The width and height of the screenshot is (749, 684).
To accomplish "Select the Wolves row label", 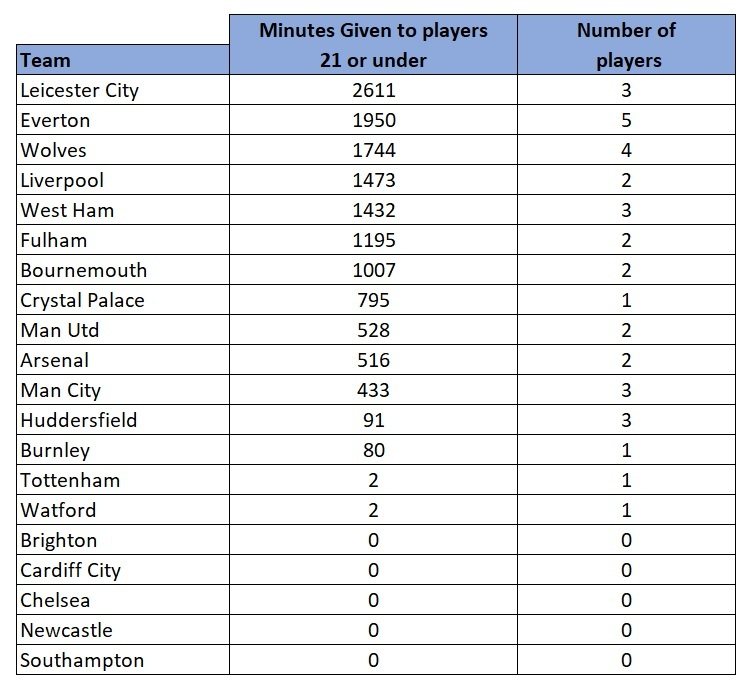I will (x=53, y=150).
